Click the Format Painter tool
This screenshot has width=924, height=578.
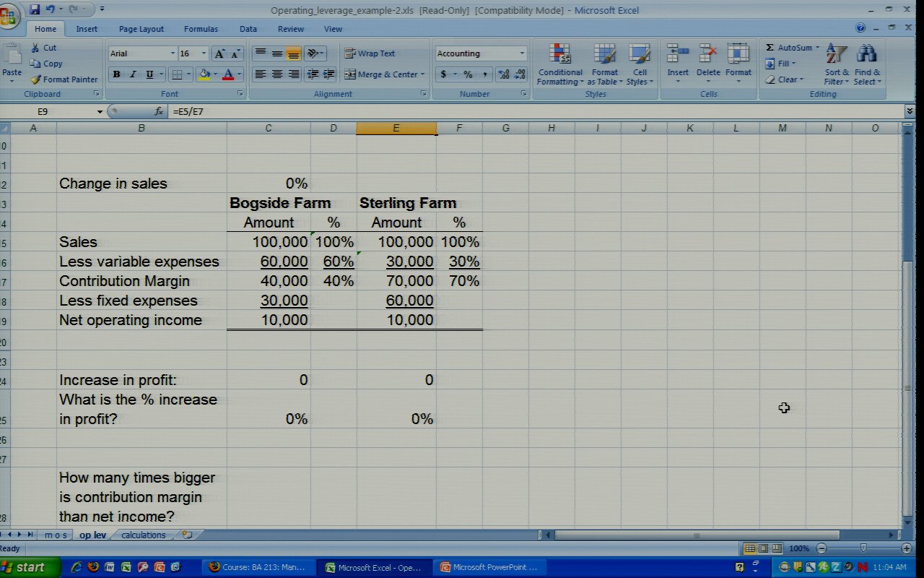64,79
